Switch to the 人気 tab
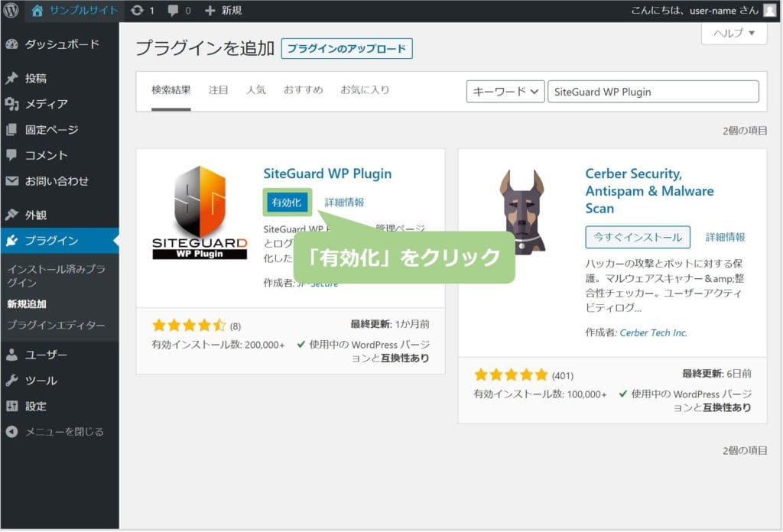Viewport: 783px width, 532px height. pyautogui.click(x=256, y=90)
